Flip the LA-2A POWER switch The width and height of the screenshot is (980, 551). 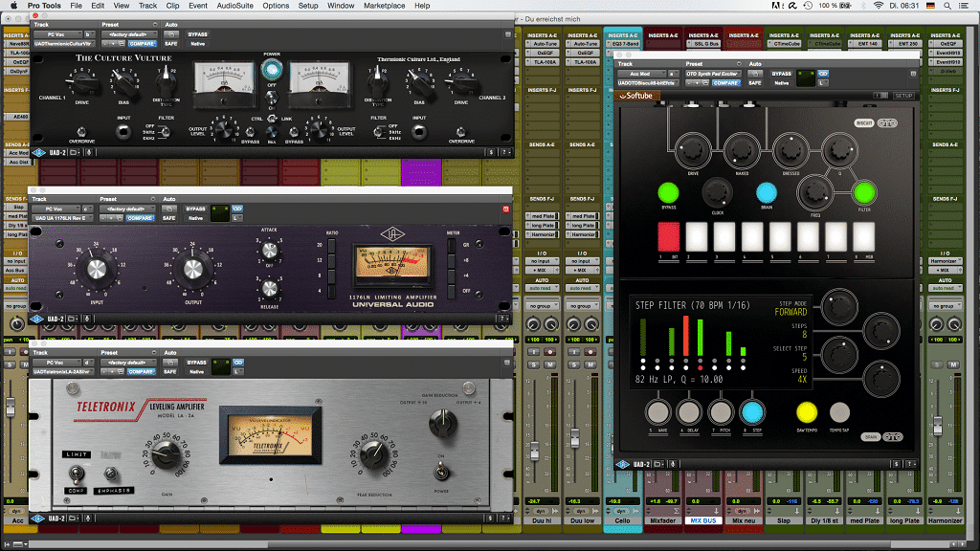coord(441,471)
